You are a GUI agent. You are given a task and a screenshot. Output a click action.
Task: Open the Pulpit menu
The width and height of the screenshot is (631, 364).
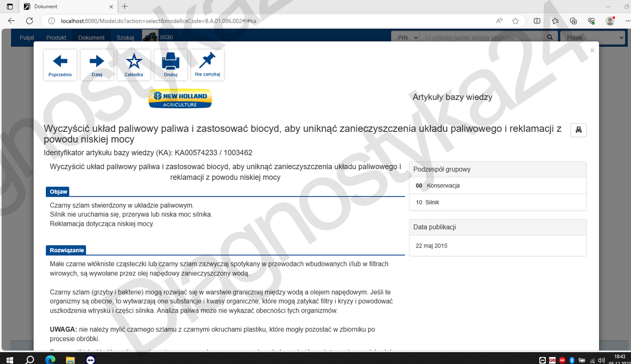pos(27,38)
